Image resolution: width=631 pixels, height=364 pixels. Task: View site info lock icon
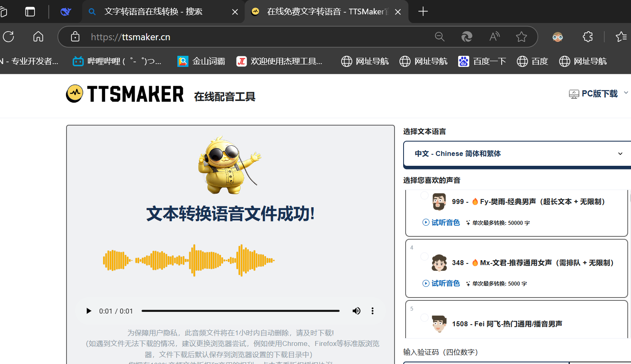[75, 37]
